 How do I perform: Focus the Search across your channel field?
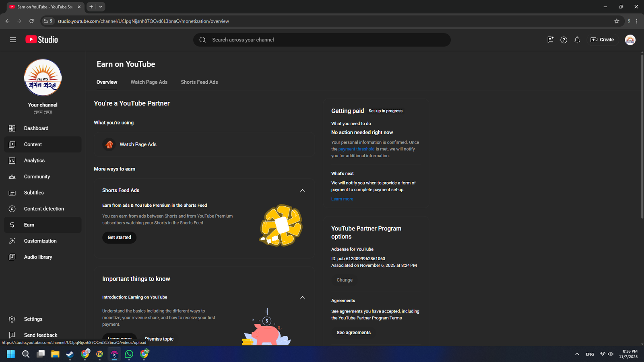tap(322, 40)
